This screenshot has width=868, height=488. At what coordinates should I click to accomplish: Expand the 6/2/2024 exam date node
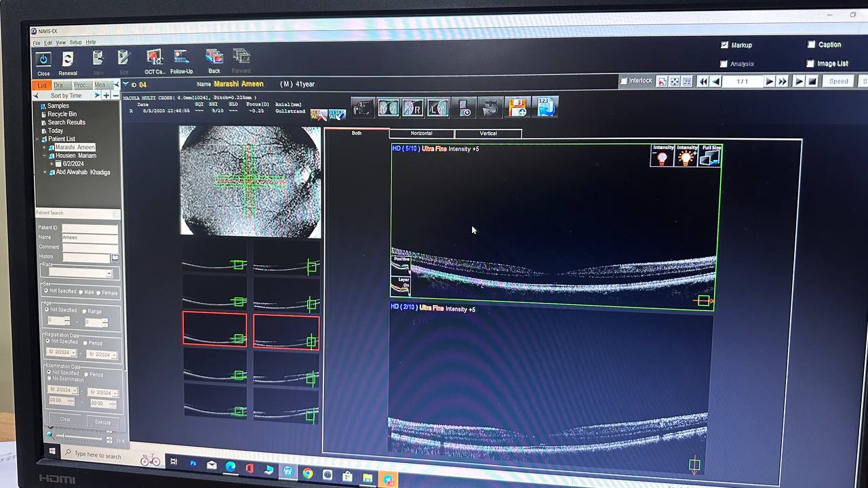pyautogui.click(x=52, y=164)
